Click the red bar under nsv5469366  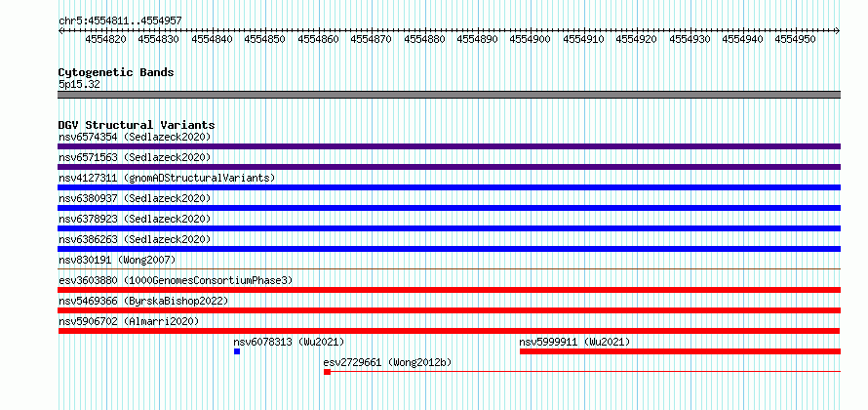pos(449,310)
